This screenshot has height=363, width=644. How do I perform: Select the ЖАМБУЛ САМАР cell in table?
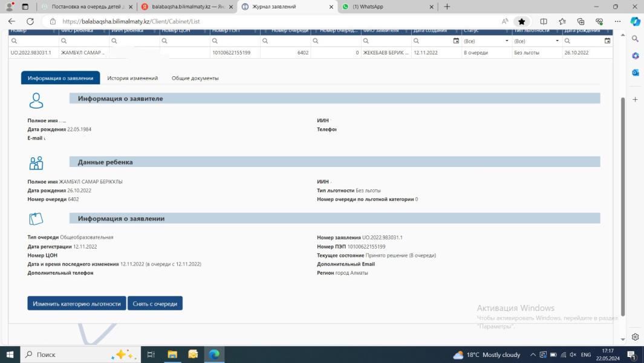point(84,53)
